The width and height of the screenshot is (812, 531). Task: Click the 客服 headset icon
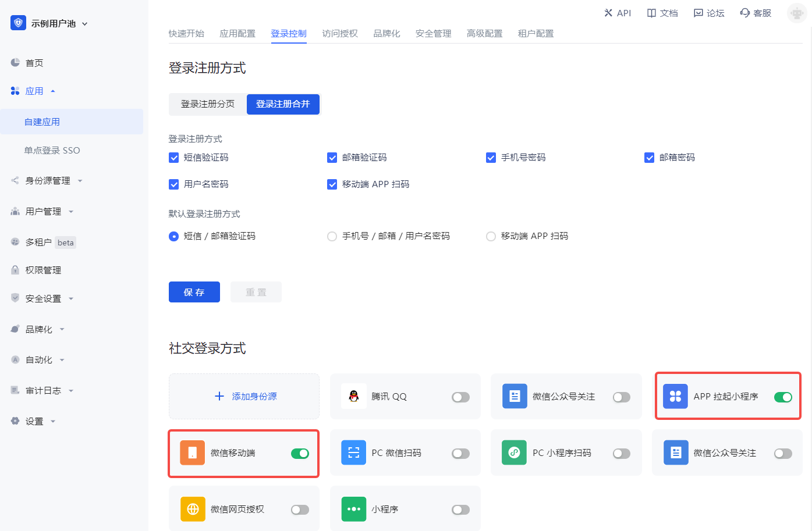click(x=745, y=13)
